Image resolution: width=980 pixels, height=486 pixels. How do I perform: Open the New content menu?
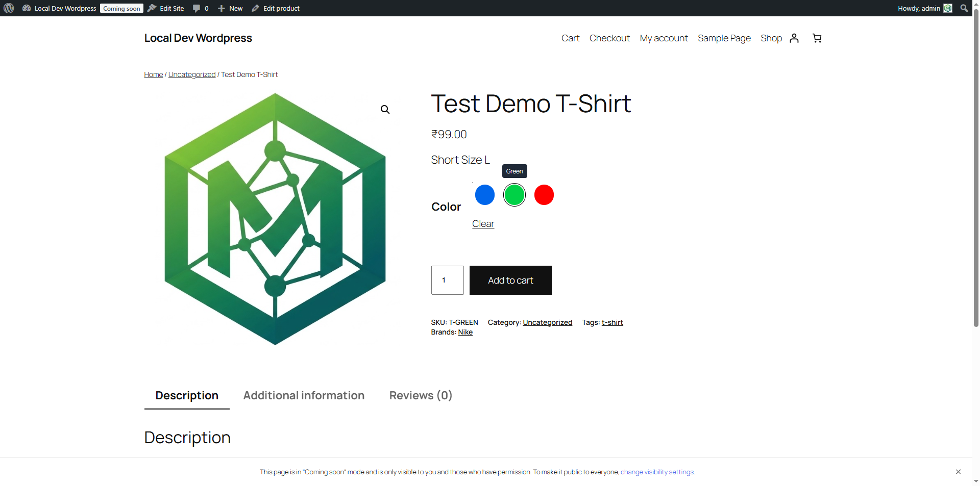pos(230,8)
